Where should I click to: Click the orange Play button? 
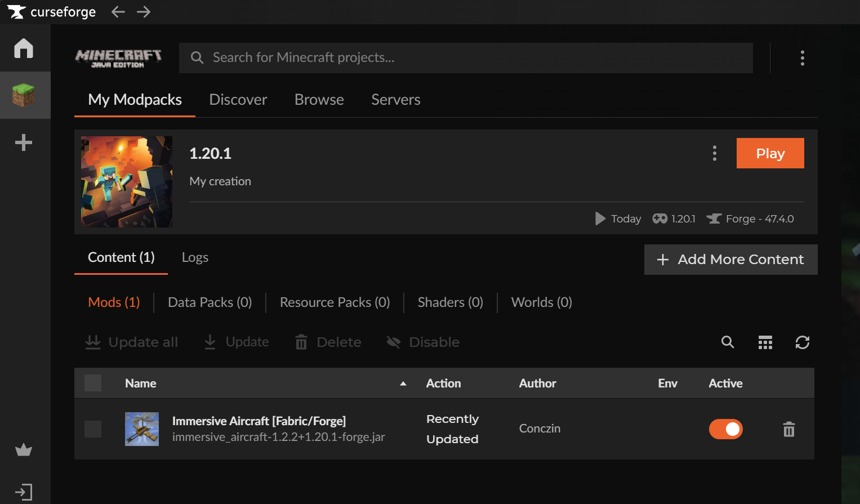coord(770,153)
